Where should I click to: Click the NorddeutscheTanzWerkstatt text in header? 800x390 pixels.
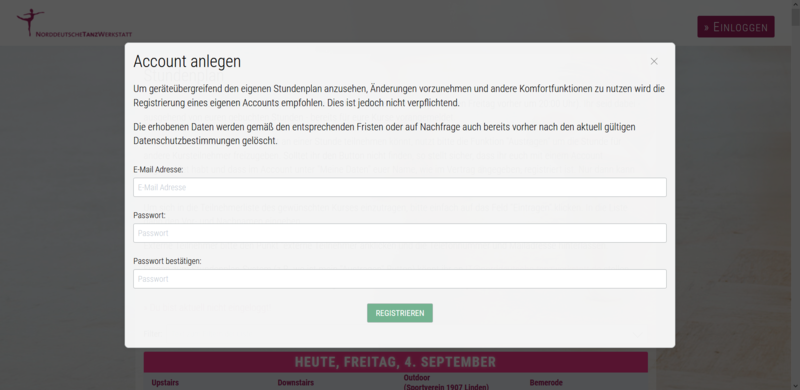pyautogui.click(x=84, y=34)
